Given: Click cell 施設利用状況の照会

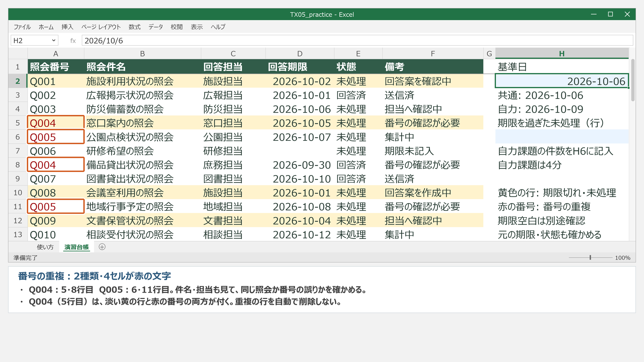Looking at the screenshot, I should [x=143, y=81].
